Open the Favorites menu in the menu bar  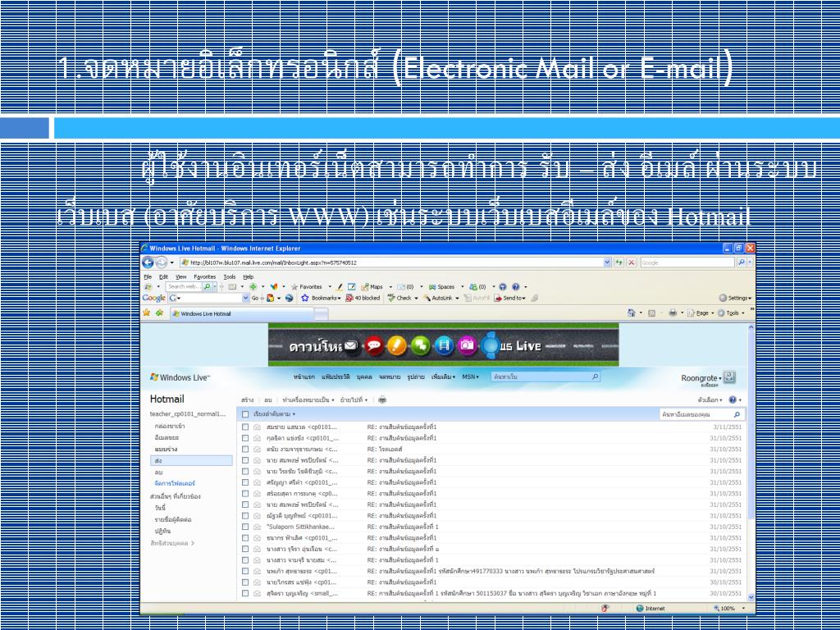(204, 277)
